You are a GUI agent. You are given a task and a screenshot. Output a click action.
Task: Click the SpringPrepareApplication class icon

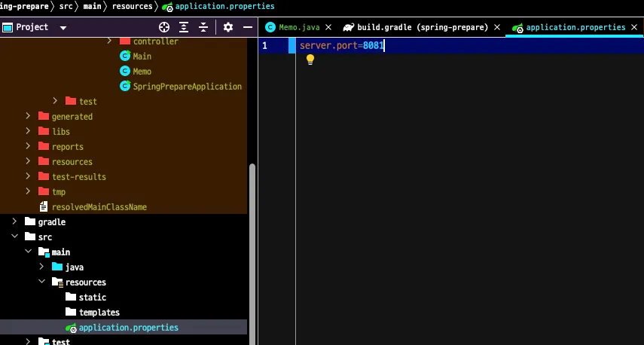125,86
